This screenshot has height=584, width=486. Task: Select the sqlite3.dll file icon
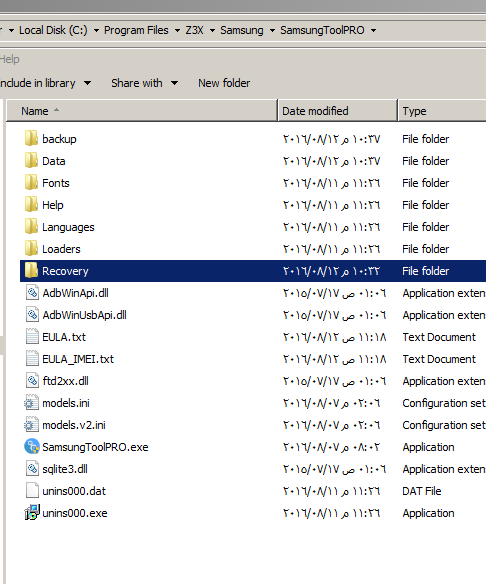tap(32, 469)
